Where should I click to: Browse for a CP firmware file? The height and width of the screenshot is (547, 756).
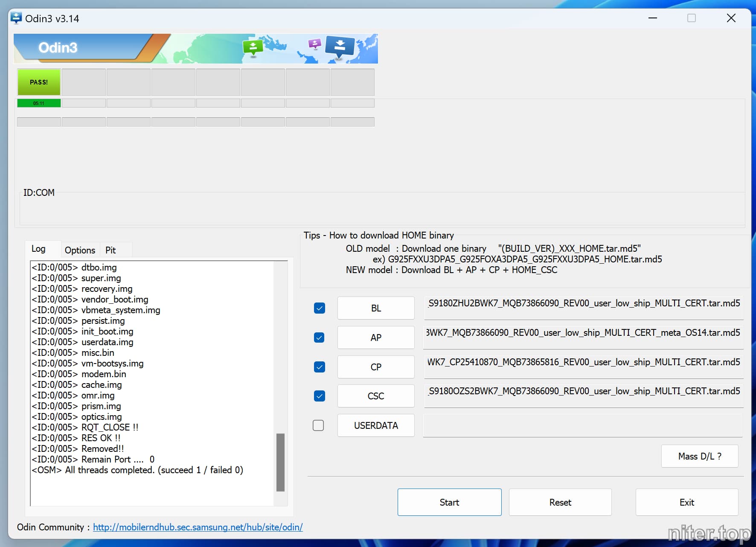376,367
